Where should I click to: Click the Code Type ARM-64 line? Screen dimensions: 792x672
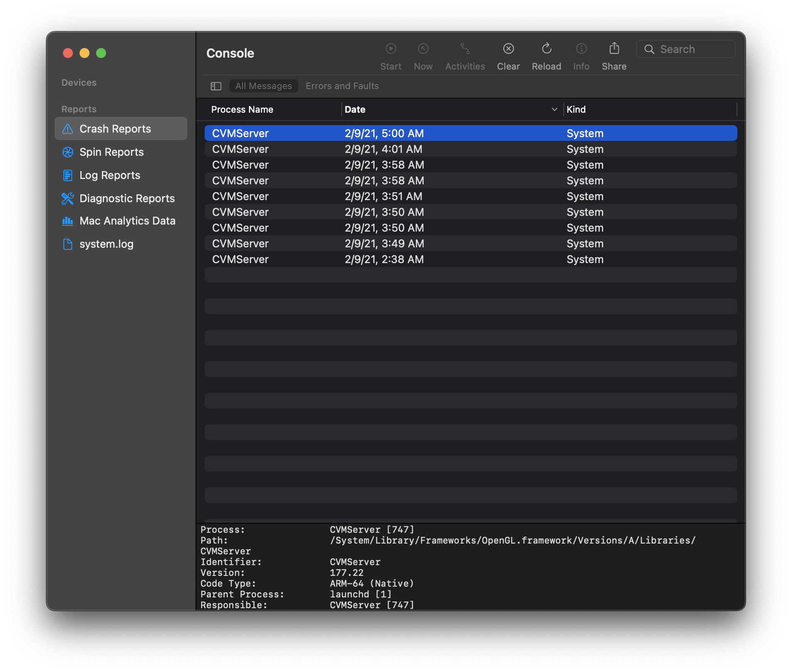pos(307,584)
